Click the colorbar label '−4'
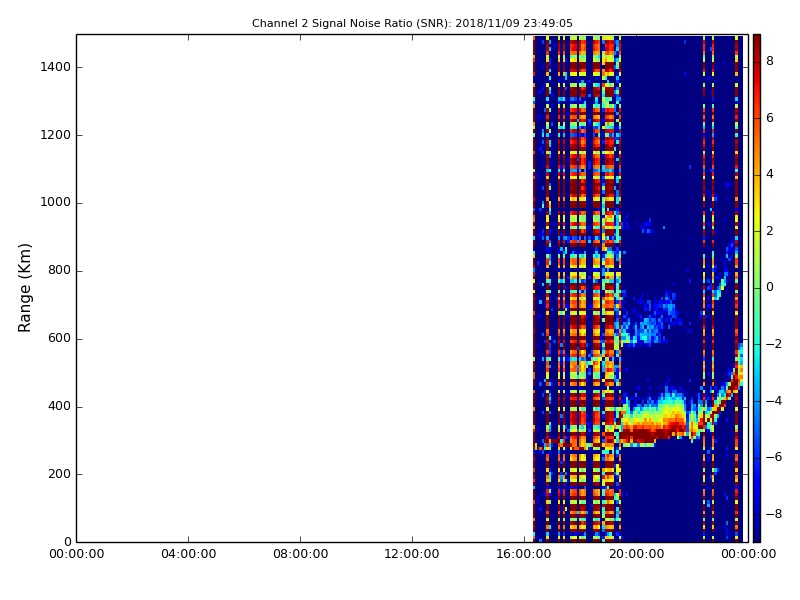 click(x=774, y=401)
